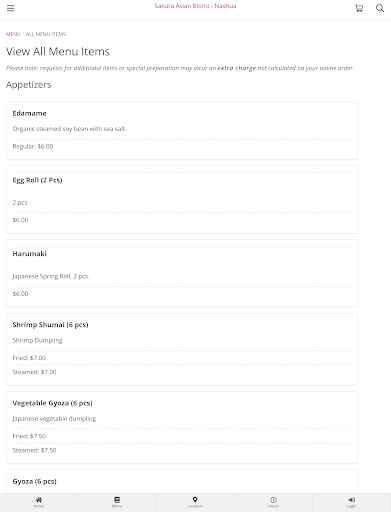Click the Sakura Asian Bistro title

coord(195,6)
